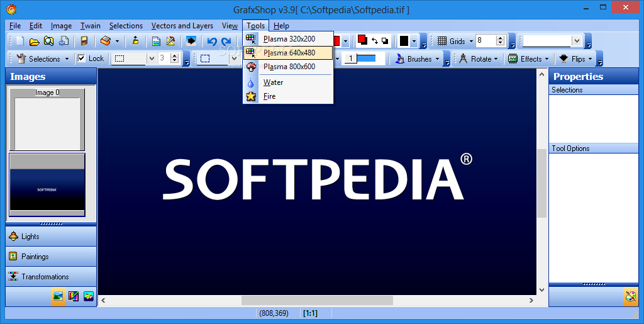The height and width of the screenshot is (324, 644).
Task: Select the landscape picture icon at the Images panel bottom
Action: tap(58, 296)
